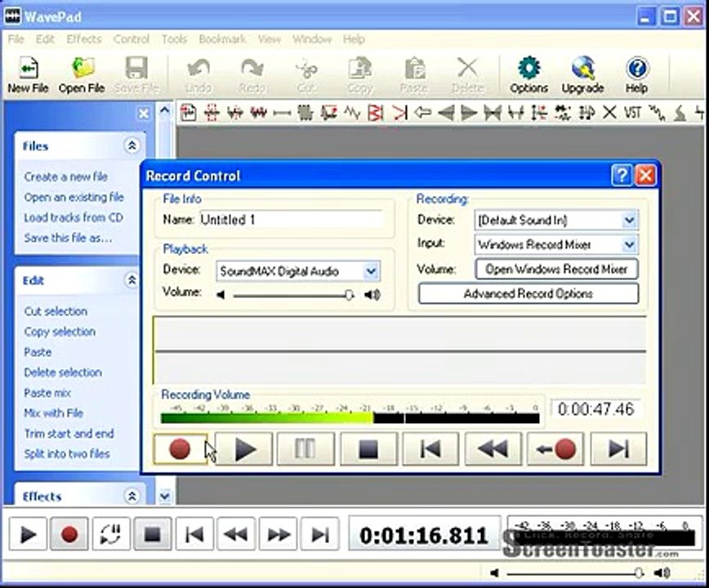Image resolution: width=709 pixels, height=588 pixels.
Task: Click 'Split into two files' link
Action: click(x=67, y=454)
